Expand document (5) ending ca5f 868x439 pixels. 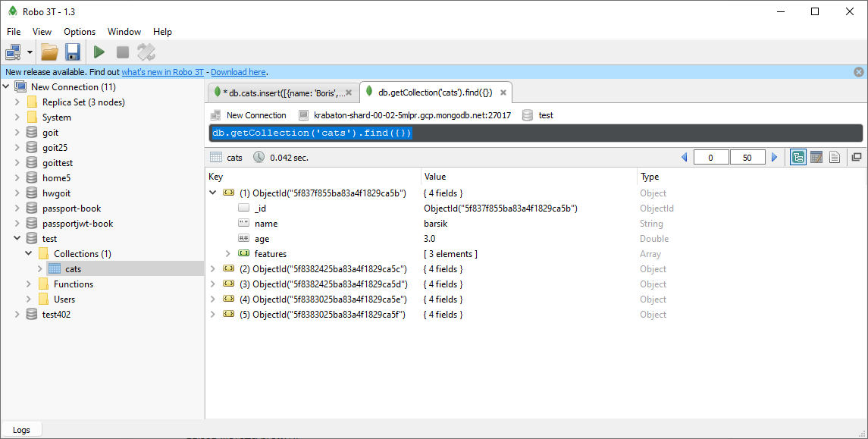[212, 315]
